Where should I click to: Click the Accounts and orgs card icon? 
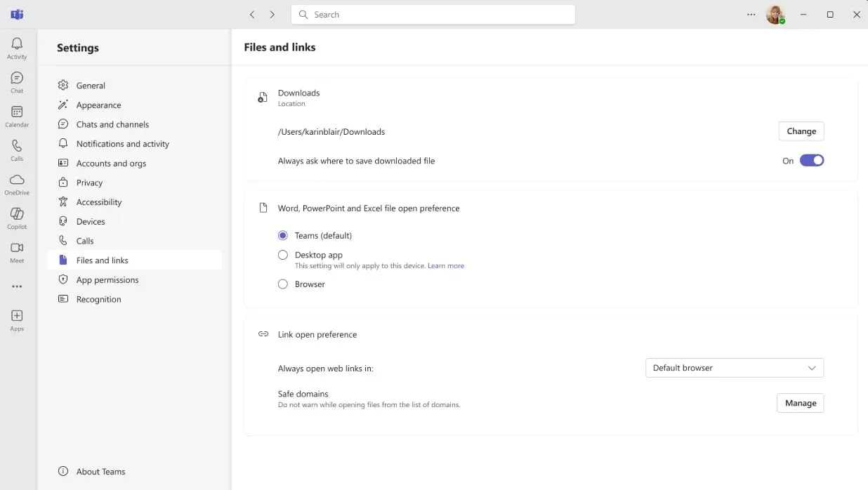pos(63,164)
